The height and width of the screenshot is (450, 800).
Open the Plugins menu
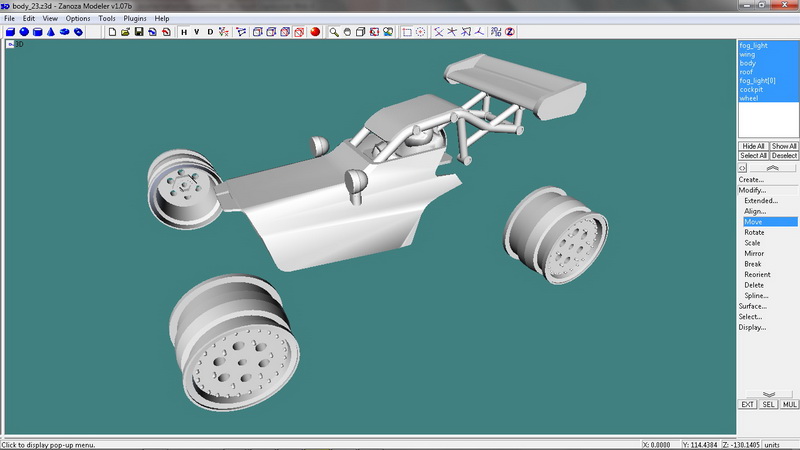(135, 18)
